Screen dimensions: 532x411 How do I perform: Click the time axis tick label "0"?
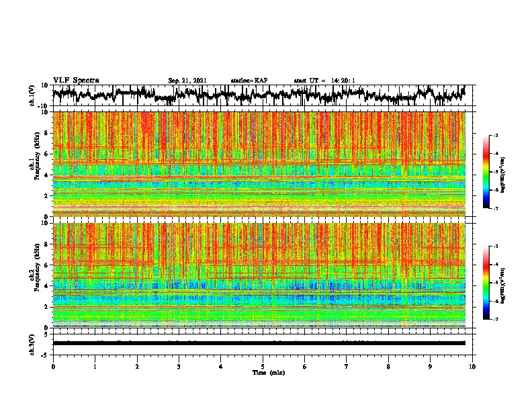(x=53, y=366)
